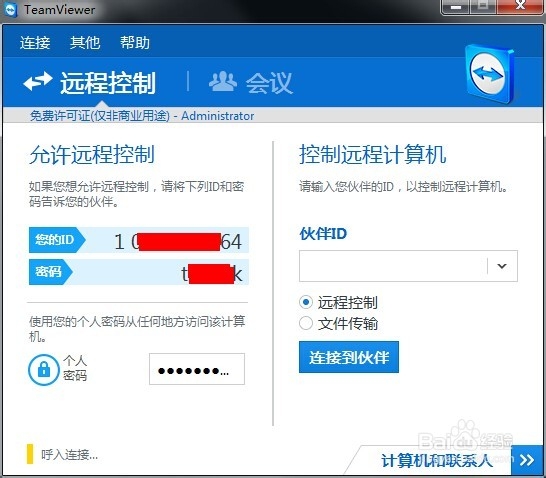Expand the computers and contacts arrow
This screenshot has height=478, width=546.
527,460
